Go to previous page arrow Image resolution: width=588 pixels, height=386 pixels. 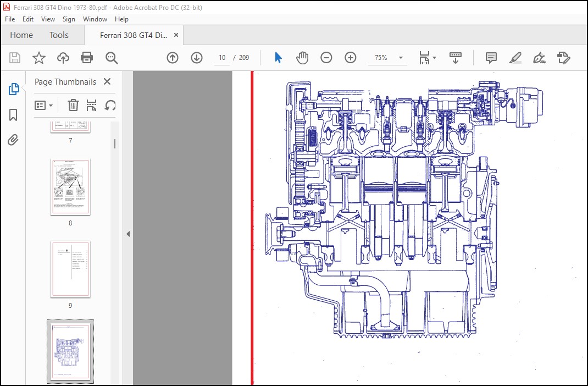(x=173, y=58)
